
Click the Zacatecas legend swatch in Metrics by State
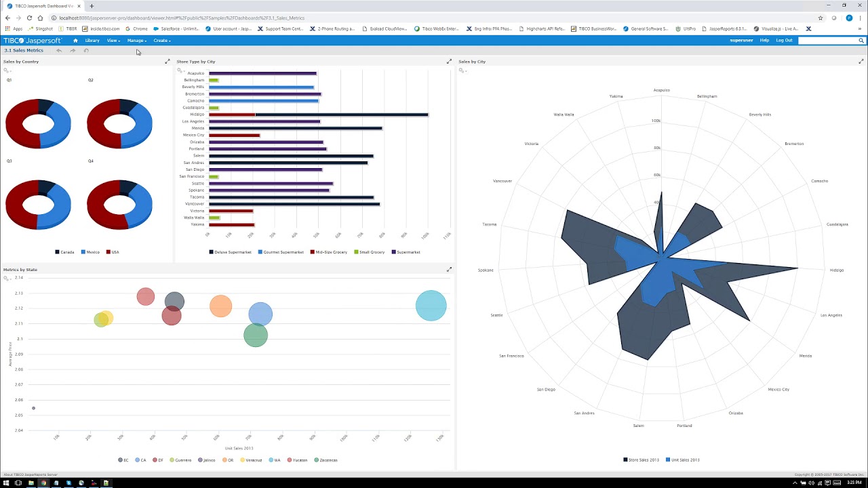click(x=317, y=460)
